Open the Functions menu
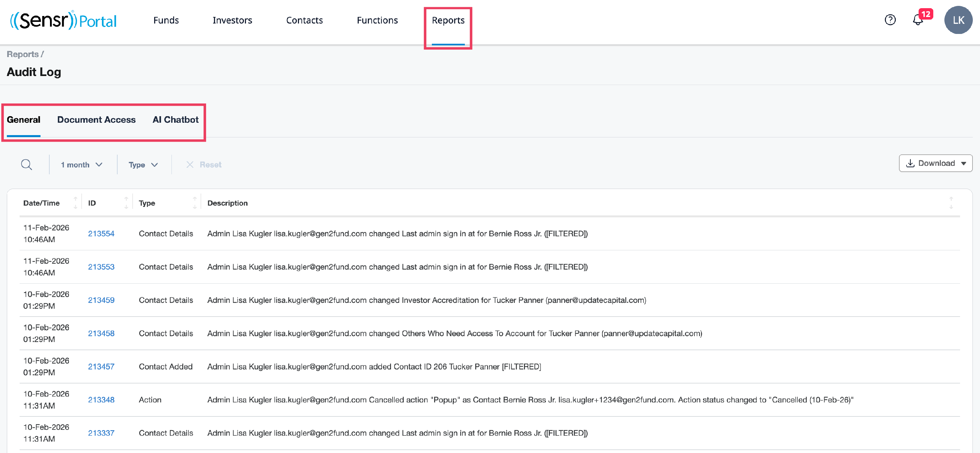Image resolution: width=980 pixels, height=453 pixels. (377, 20)
